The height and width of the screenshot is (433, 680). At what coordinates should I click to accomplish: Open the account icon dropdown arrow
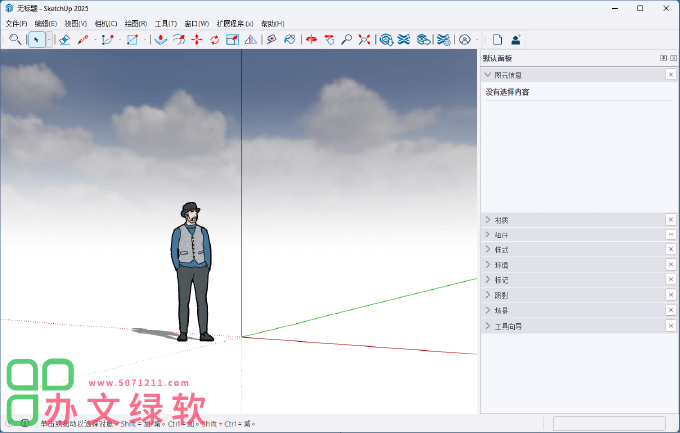point(477,40)
